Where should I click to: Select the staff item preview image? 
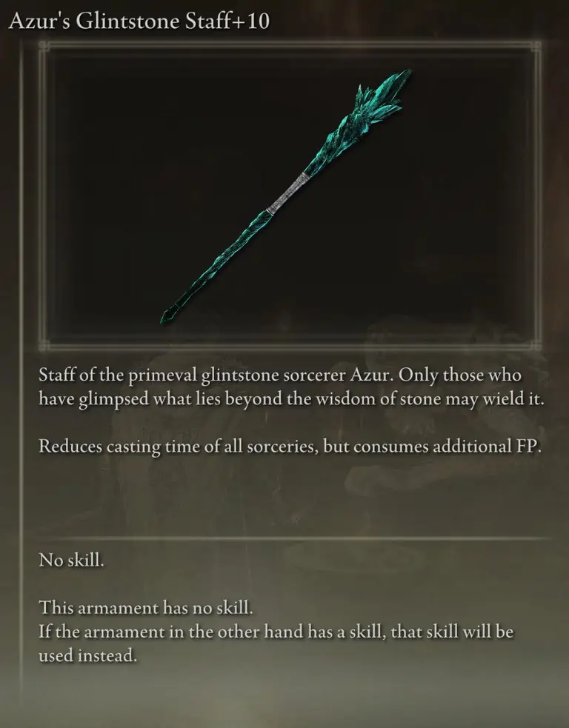point(290,195)
